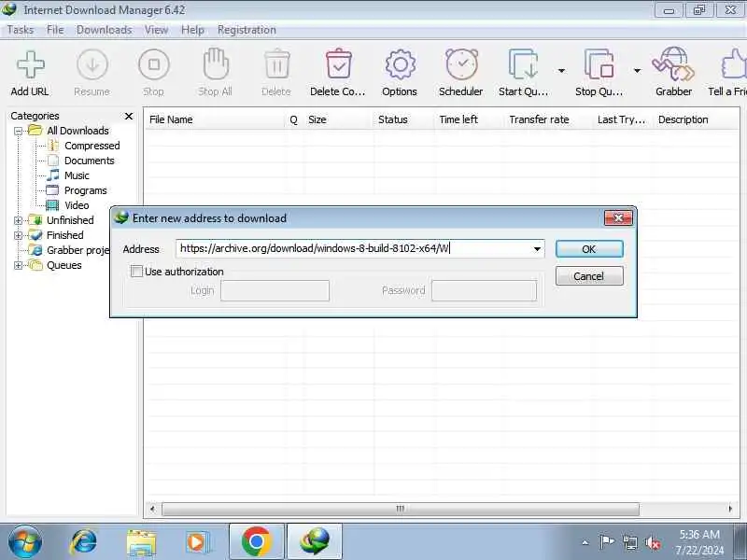The height and width of the screenshot is (560, 747).
Task: Click the Add URL toolbar icon
Action: [30, 64]
